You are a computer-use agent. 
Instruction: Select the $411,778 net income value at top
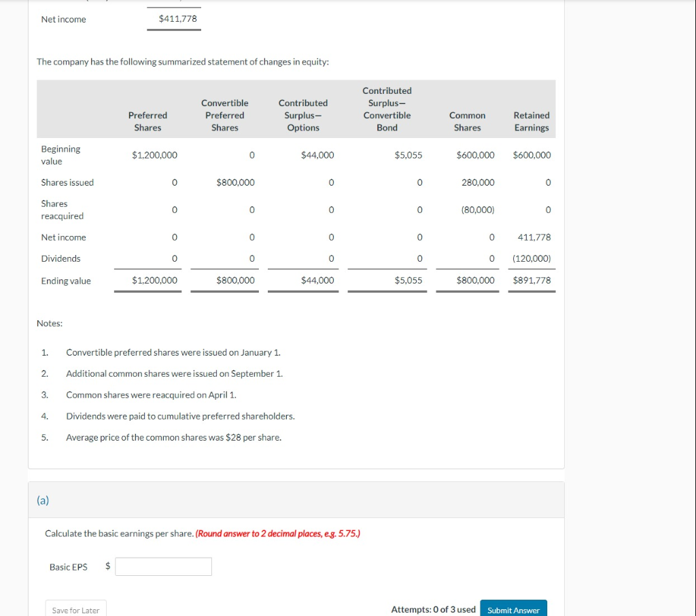pyautogui.click(x=177, y=18)
